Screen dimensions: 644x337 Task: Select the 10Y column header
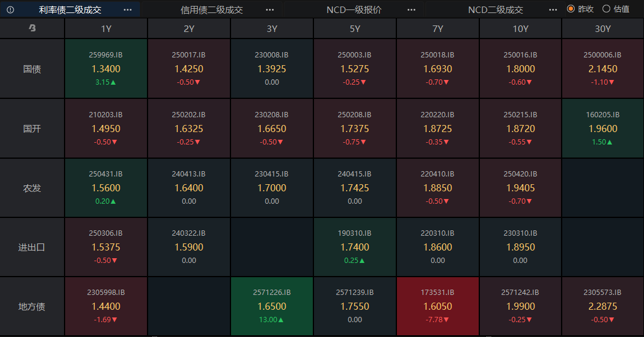520,28
